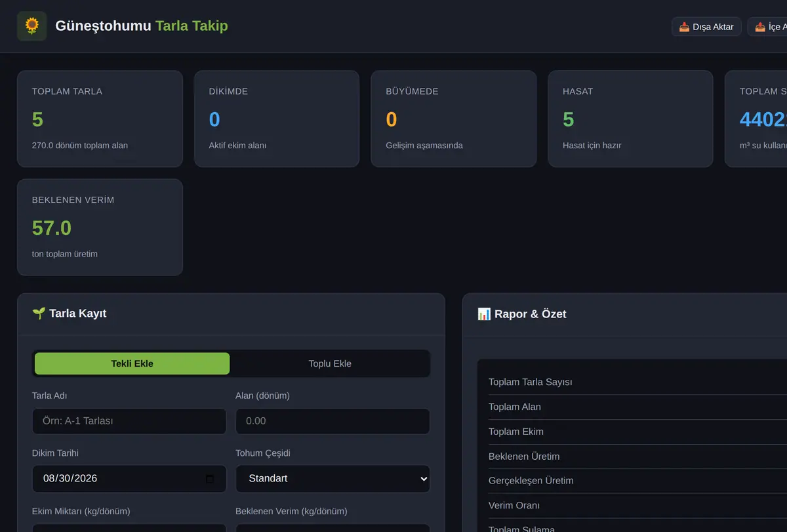Select the Toplam Ekim report row
This screenshot has height=532, width=787.
point(637,432)
